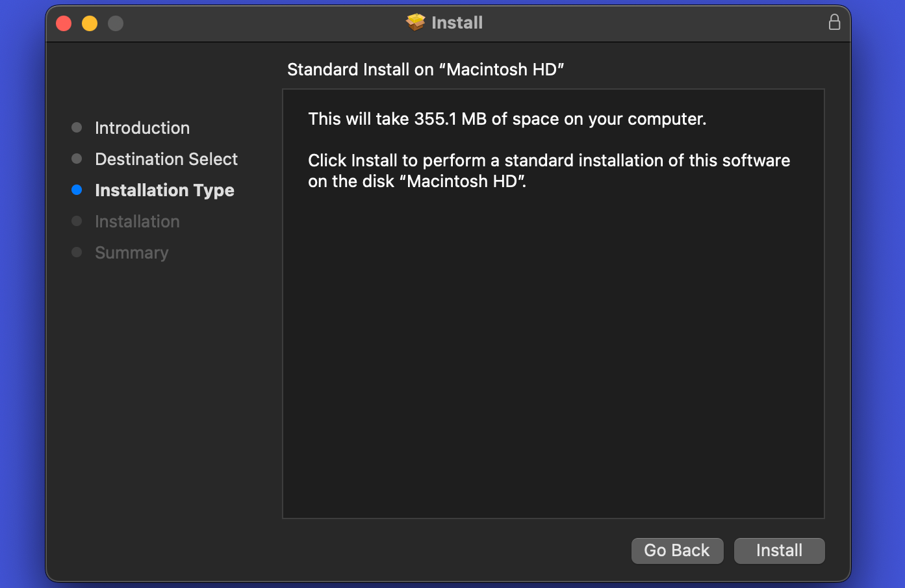Image resolution: width=905 pixels, height=588 pixels.
Task: Select the Introduction step in sidebar
Action: (142, 128)
